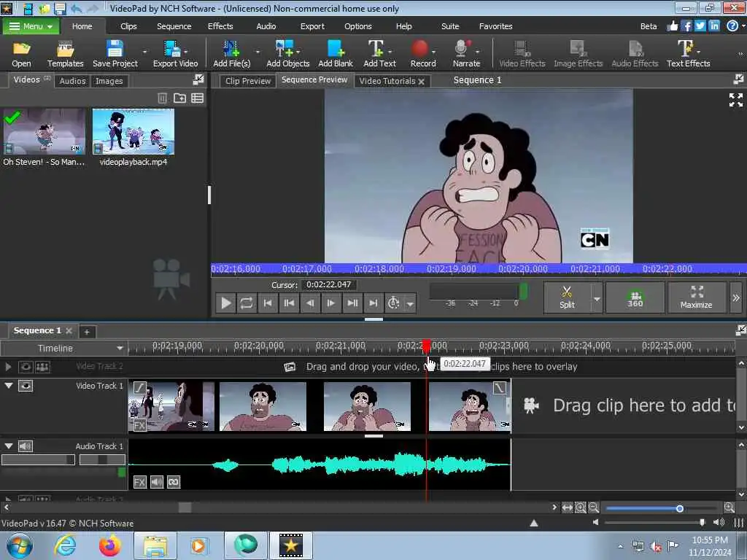Open the Split options dropdown arrow
747x560 pixels.
coord(597,299)
